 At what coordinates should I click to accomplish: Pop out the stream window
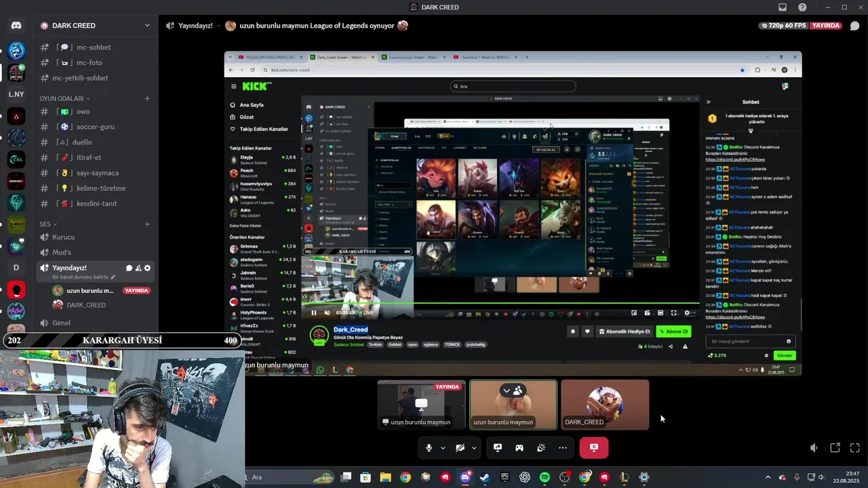tap(835, 448)
